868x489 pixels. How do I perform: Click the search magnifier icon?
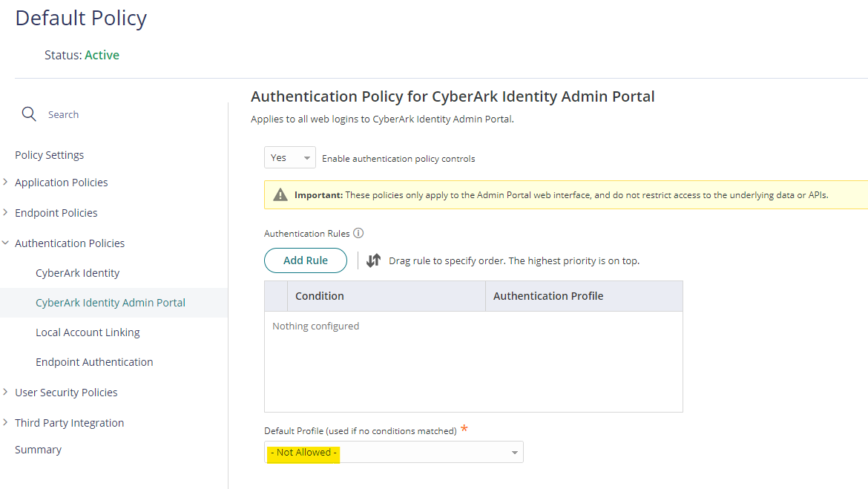pyautogui.click(x=29, y=114)
